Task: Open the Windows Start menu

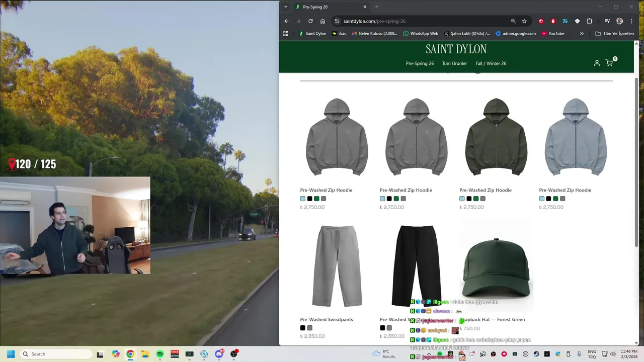Action: 11,354
